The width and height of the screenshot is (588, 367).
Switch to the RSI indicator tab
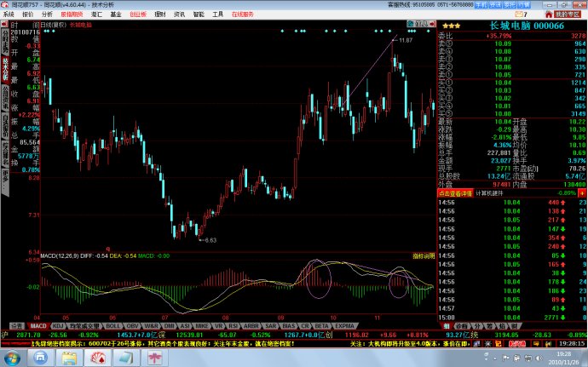(221, 325)
